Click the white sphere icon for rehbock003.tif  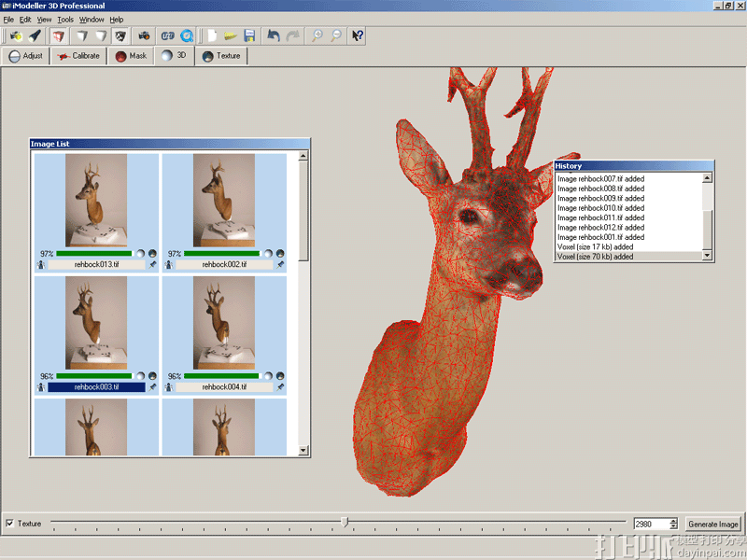click(141, 376)
